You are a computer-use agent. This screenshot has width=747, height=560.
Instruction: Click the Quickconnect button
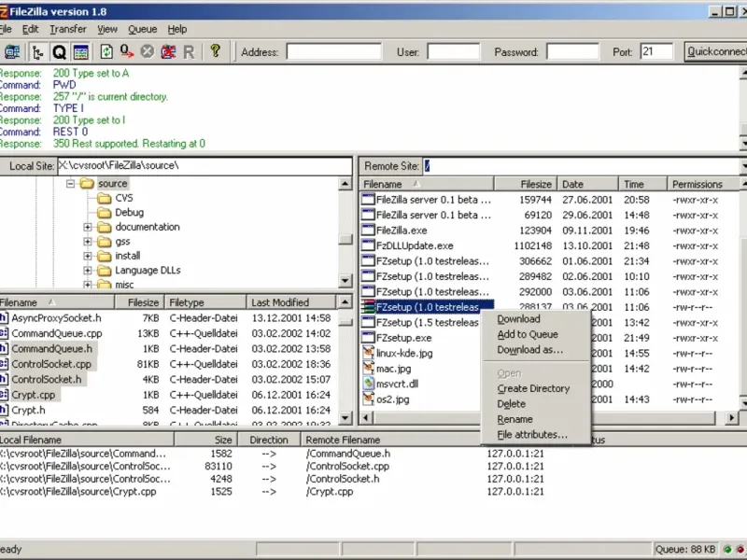pos(714,52)
